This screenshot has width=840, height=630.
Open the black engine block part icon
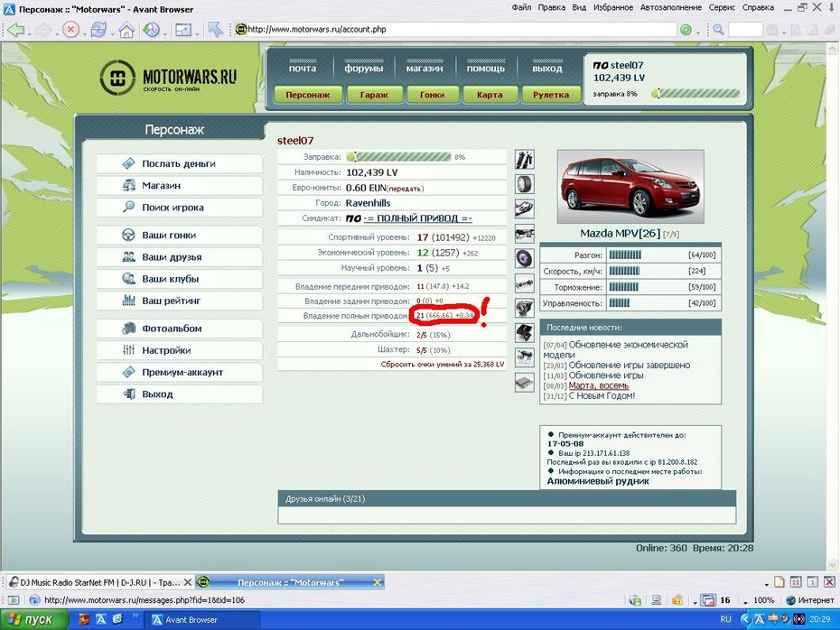point(525,333)
